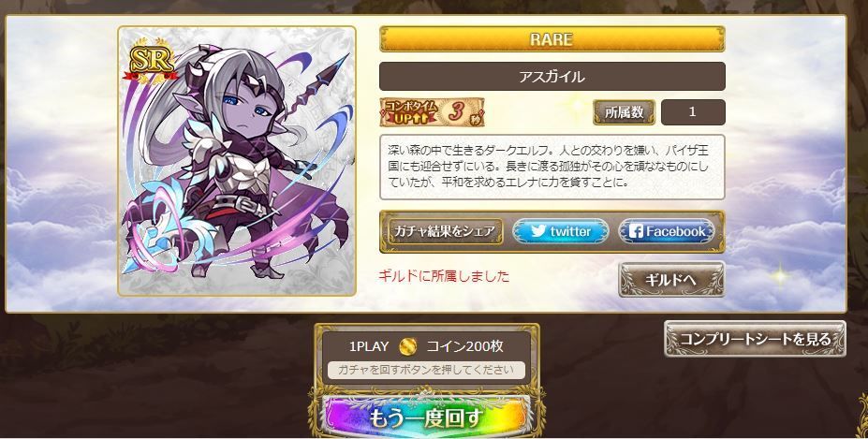Screen dimensions: 868x439
Task: Click the yellow RARE banner
Action: pyautogui.click(x=552, y=39)
